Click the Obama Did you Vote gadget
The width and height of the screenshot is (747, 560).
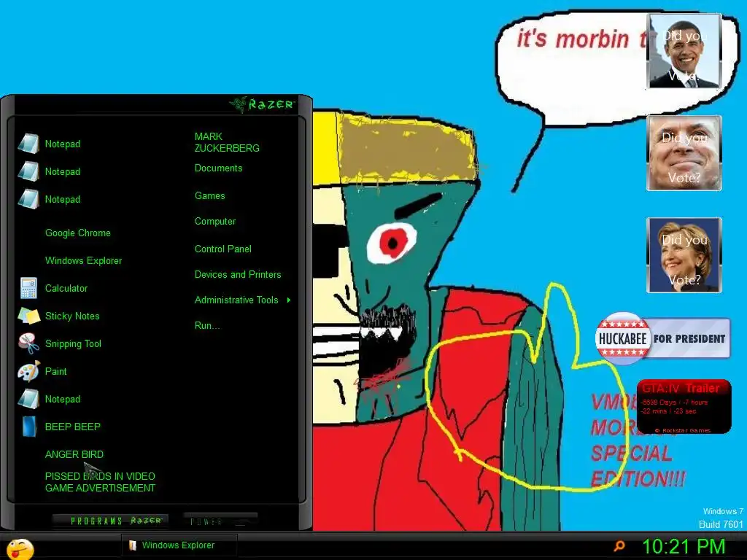click(684, 51)
